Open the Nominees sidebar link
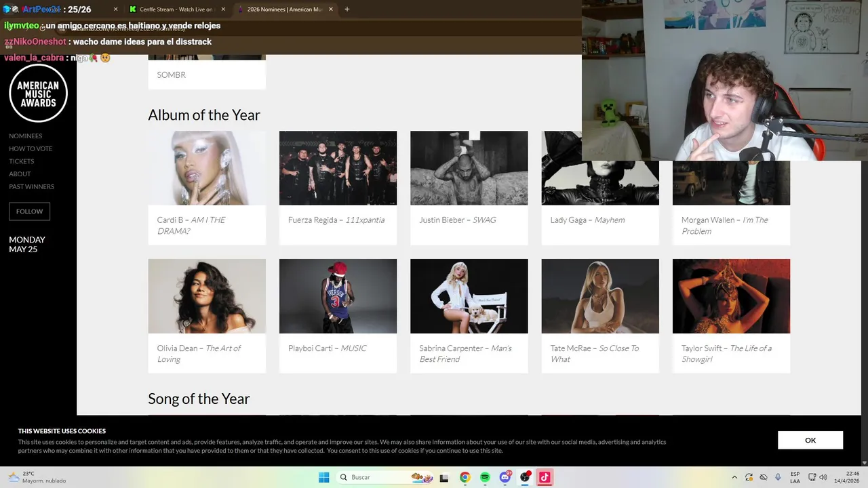This screenshot has width=868, height=488. point(25,136)
